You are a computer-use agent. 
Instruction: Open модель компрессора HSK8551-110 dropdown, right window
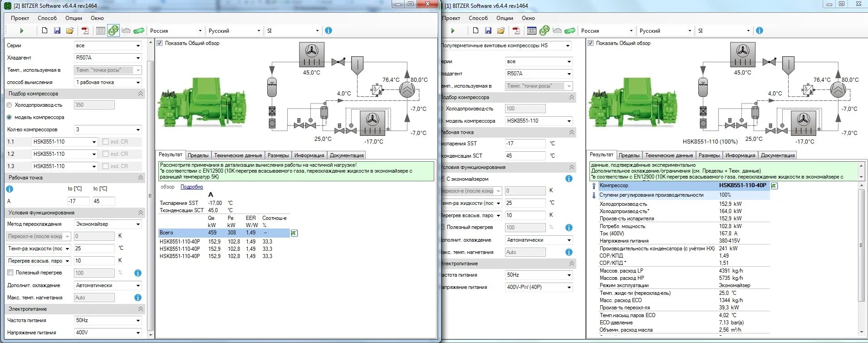pyautogui.click(x=539, y=121)
